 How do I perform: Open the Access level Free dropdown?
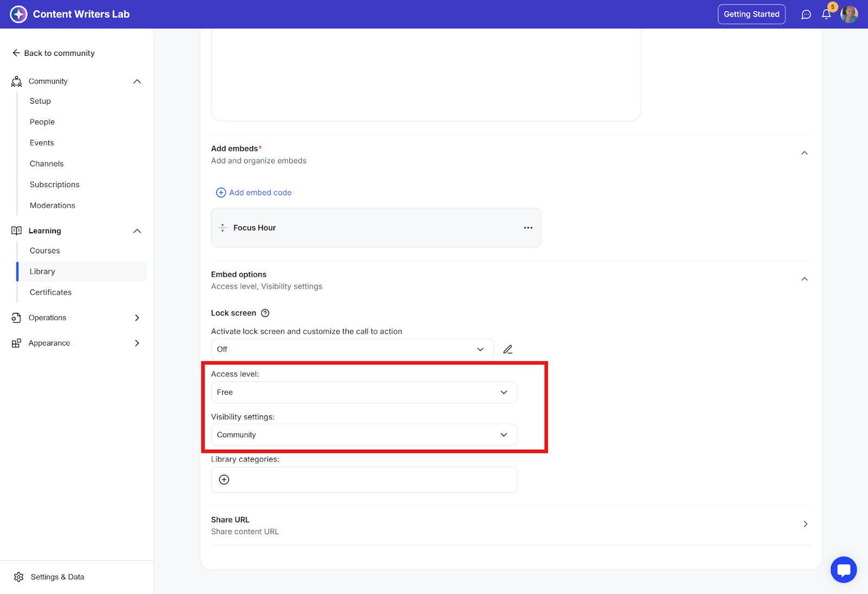point(363,392)
